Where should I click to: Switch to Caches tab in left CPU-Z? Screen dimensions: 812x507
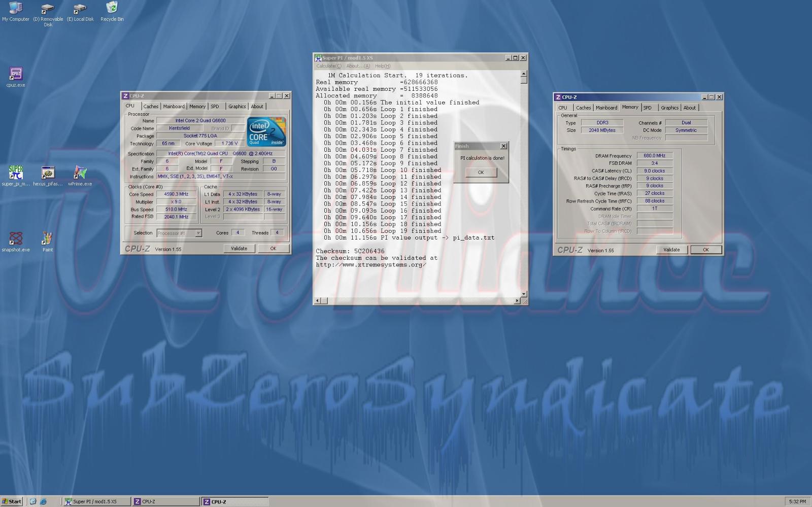[x=151, y=107]
